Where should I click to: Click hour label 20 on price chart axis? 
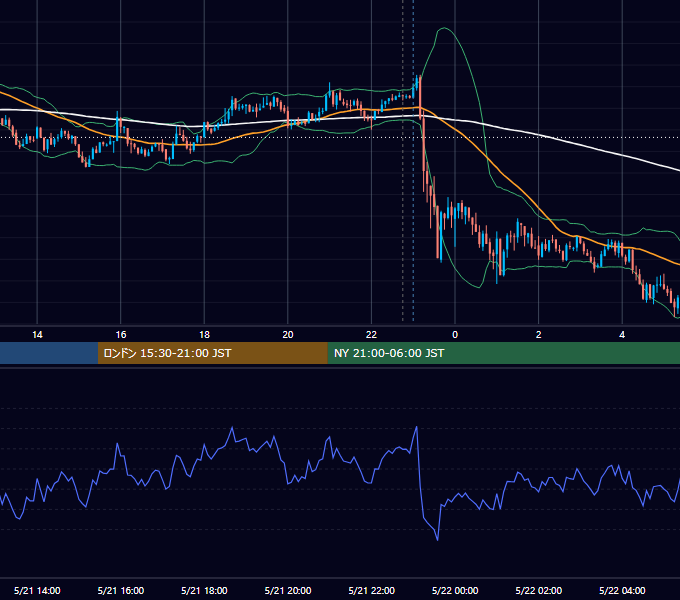pos(288,335)
